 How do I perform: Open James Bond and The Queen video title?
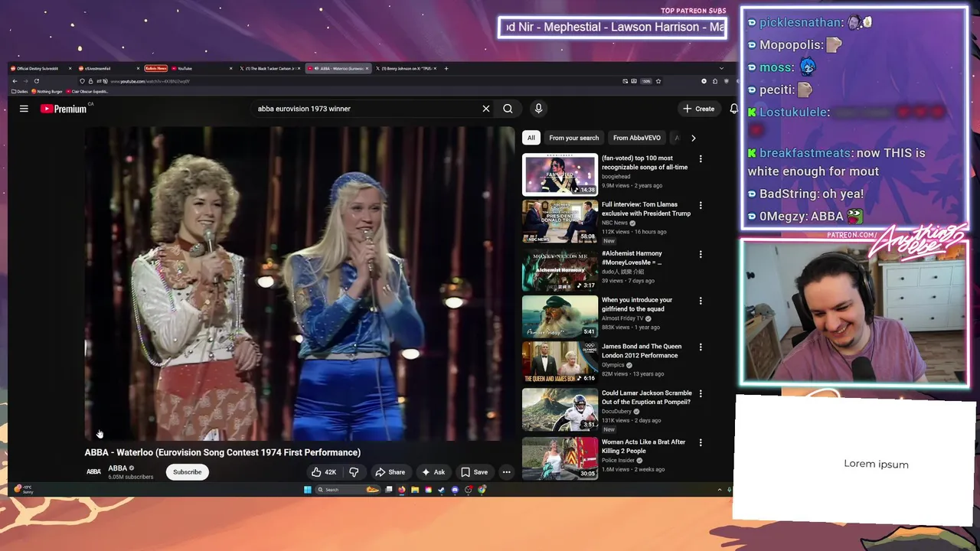(x=642, y=351)
